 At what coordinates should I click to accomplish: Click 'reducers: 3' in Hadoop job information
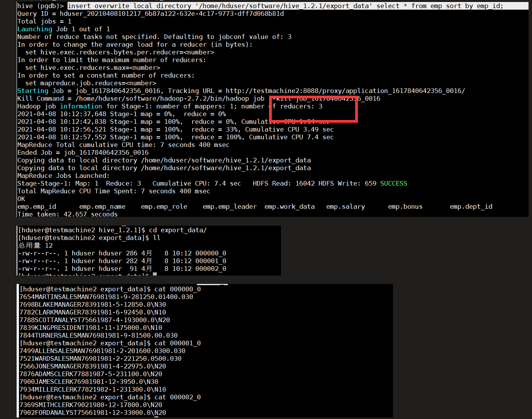301,106
